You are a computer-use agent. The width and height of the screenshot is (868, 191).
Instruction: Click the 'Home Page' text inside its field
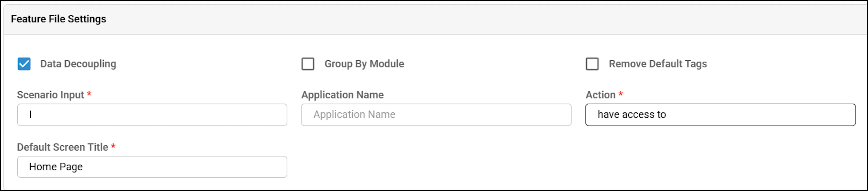point(56,167)
